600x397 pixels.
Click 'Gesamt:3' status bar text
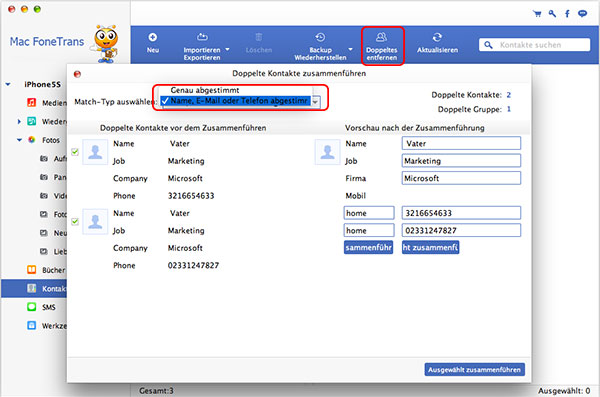click(x=156, y=391)
